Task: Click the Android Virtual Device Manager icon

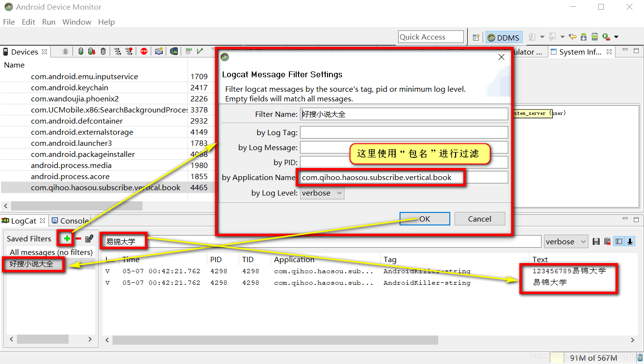Action: 595,37
